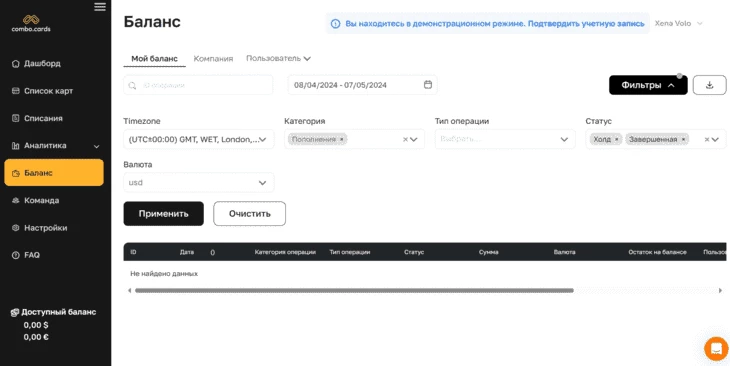
Task: Open the Пользователь tab dropdown
Action: pos(278,59)
